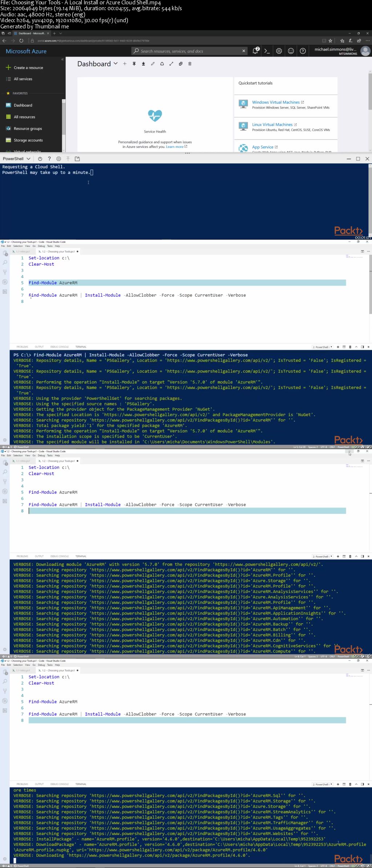
Task: Open the App Service tutorial link
Action: [x=263, y=147]
